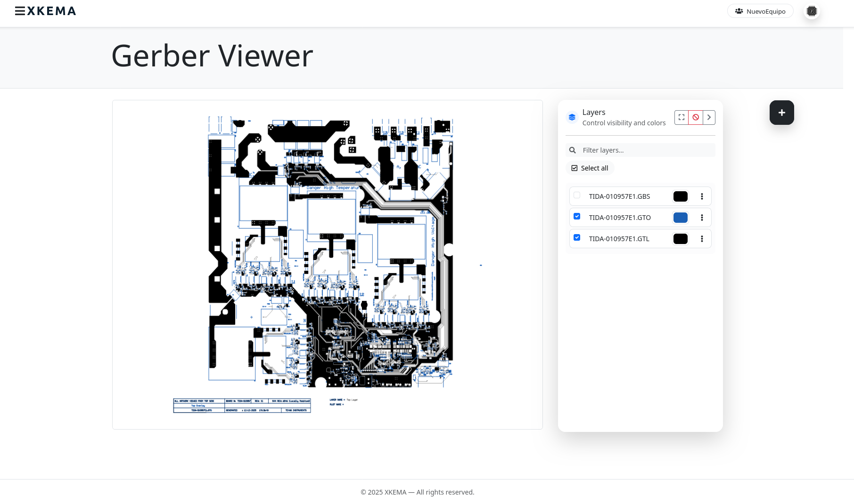Image resolution: width=854 pixels, height=504 pixels.
Task: Enable the TIDA-010957E1.GBS layer checkbox
Action: (577, 195)
